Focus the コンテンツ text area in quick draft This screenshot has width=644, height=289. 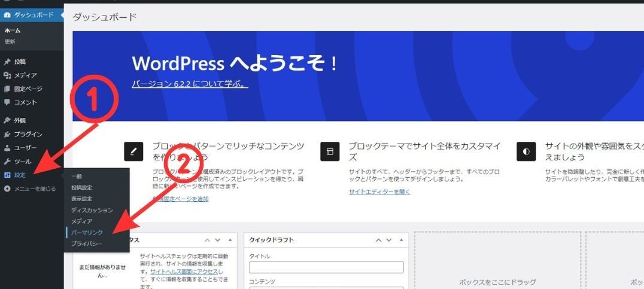coord(326,288)
